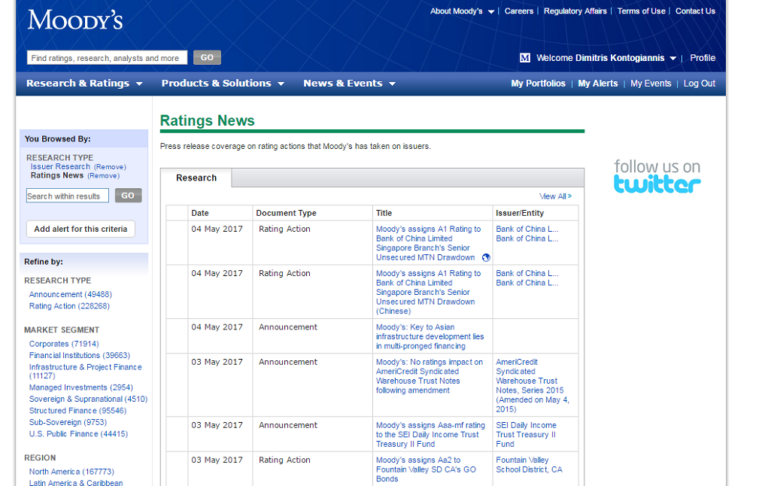Screen dimensions: 768x486
Task: Expand the News & Events menu
Action: coord(349,83)
